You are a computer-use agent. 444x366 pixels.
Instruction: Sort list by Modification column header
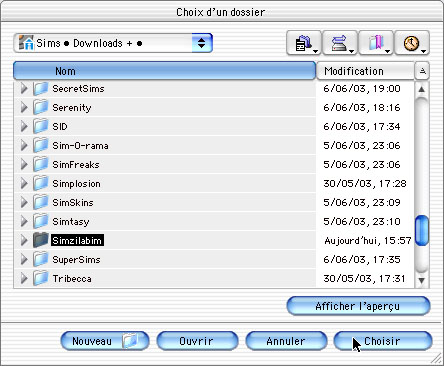pos(365,71)
